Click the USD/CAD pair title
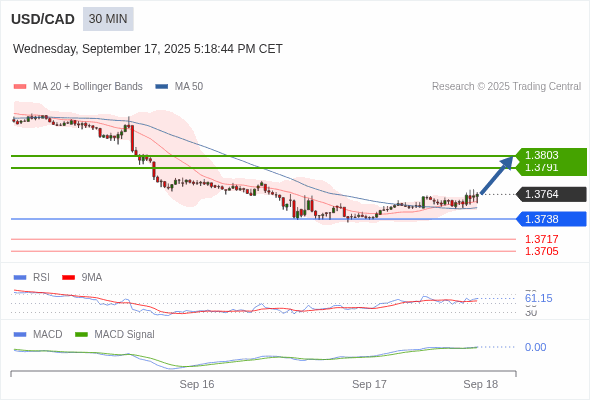This screenshot has height=400, width=590. pyautogui.click(x=43, y=19)
